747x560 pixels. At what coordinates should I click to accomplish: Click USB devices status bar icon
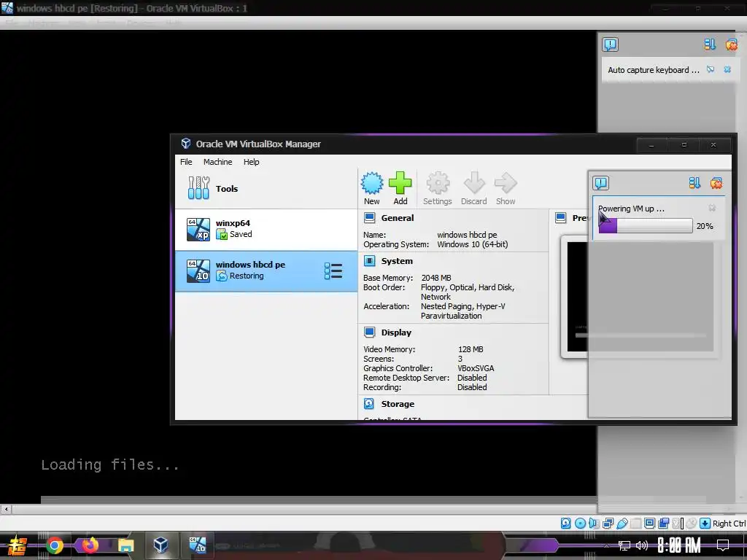click(x=622, y=524)
